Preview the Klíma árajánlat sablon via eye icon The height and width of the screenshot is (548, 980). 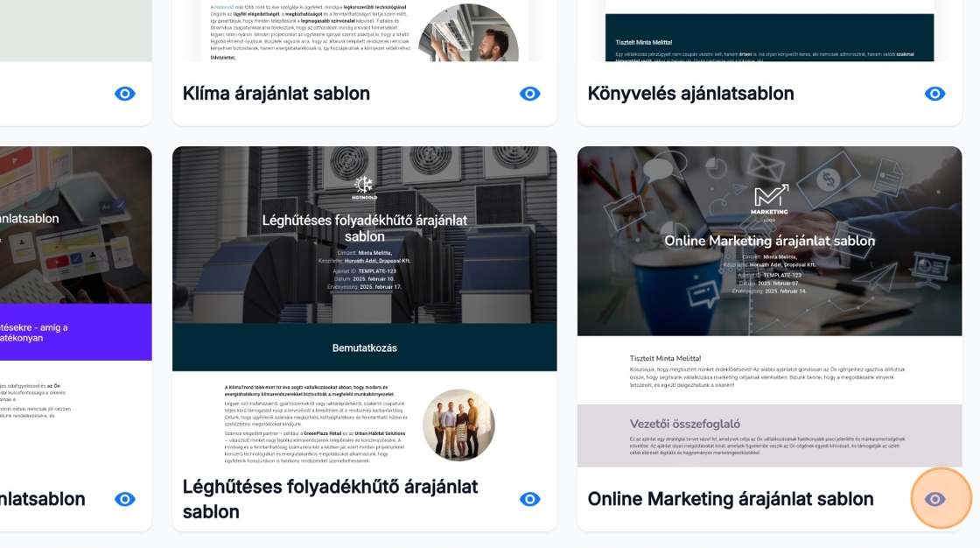(x=530, y=94)
